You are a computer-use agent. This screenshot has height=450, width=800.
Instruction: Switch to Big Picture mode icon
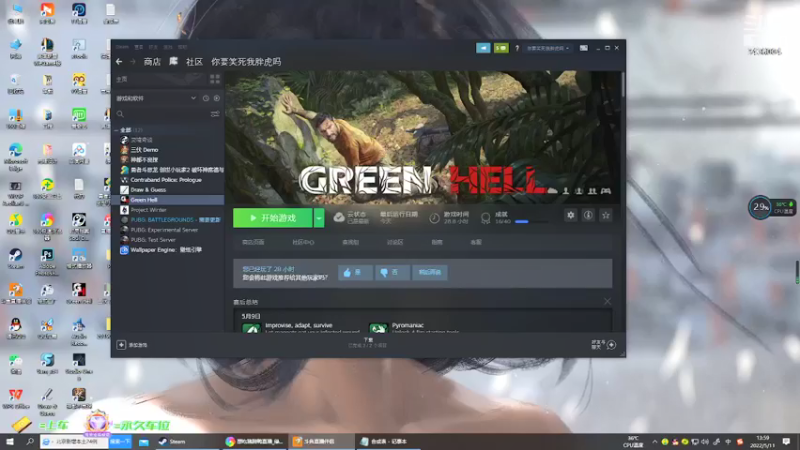584,48
